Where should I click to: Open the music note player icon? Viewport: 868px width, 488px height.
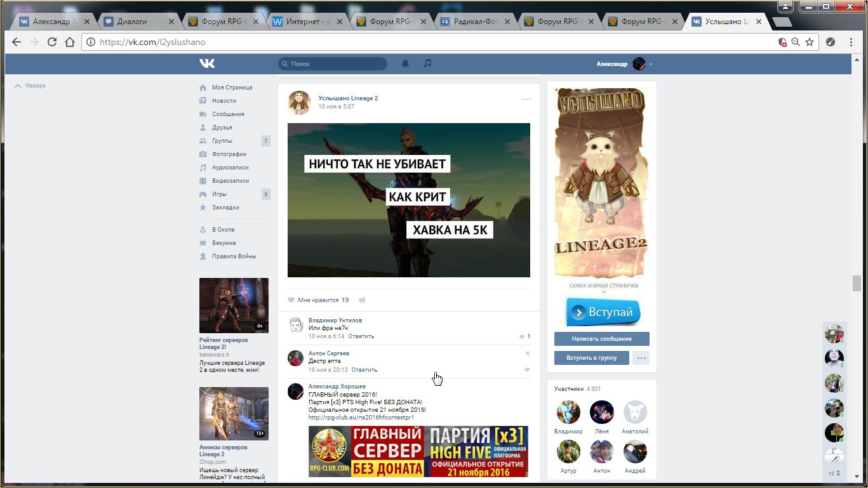[x=427, y=63]
